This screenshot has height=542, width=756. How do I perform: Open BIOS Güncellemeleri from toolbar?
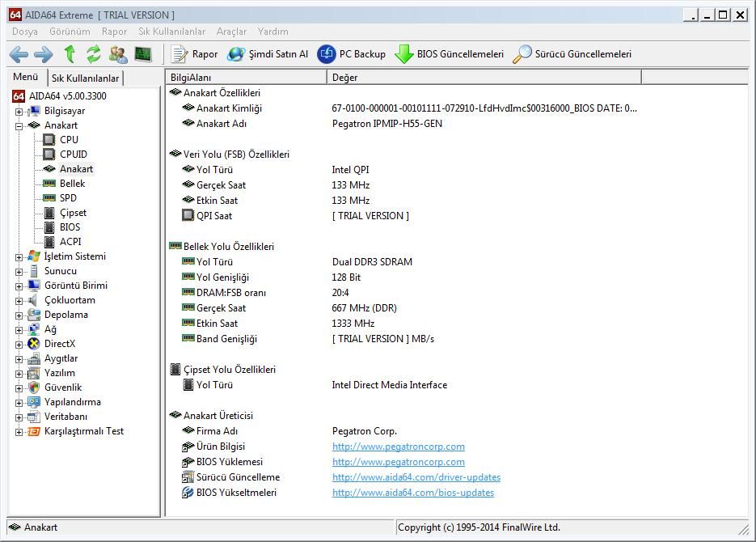tap(449, 54)
